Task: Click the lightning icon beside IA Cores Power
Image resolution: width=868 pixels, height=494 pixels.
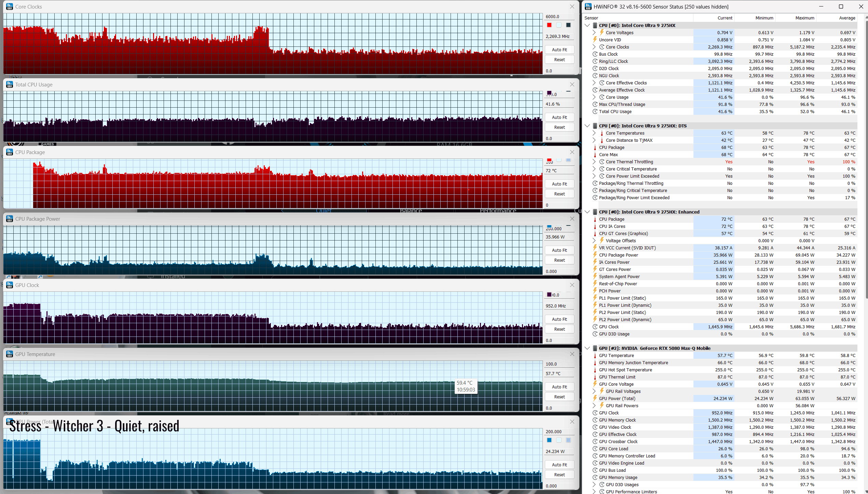Action: tap(595, 262)
